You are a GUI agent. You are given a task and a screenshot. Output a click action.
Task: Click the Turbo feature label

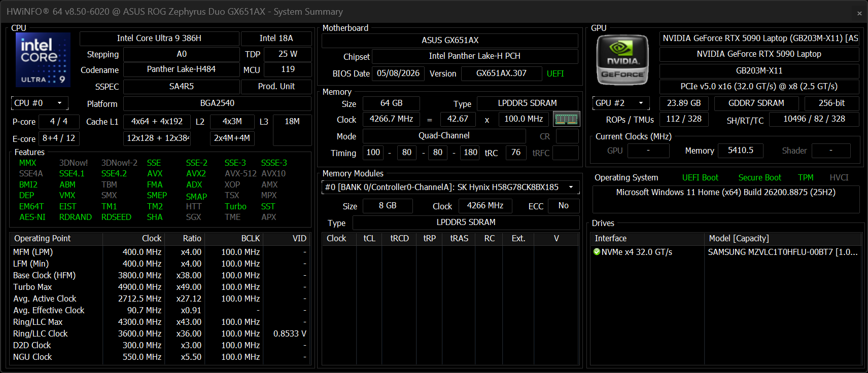coord(235,207)
